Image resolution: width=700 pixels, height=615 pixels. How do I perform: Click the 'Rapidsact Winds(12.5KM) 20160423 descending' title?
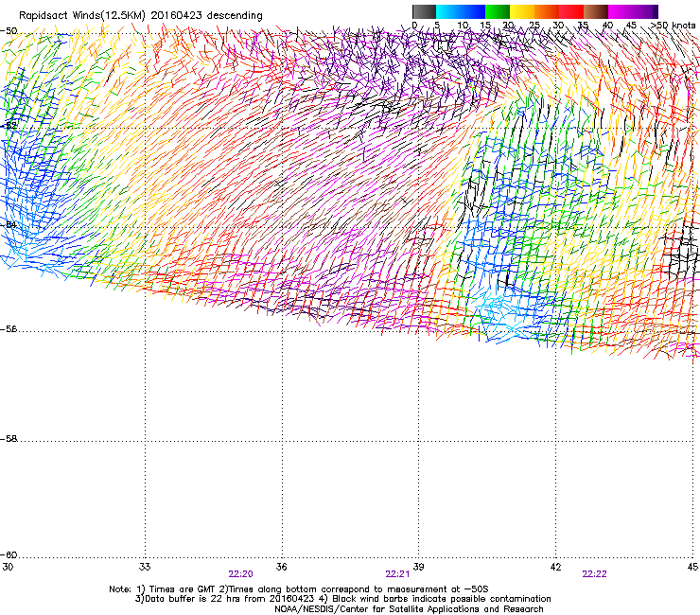pos(141,16)
